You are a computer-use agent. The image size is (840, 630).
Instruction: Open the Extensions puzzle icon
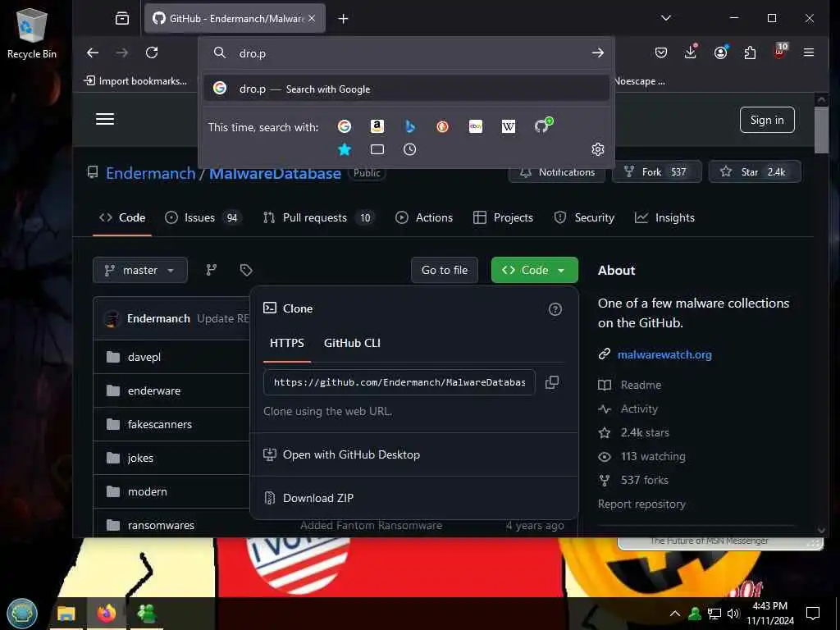click(x=750, y=52)
